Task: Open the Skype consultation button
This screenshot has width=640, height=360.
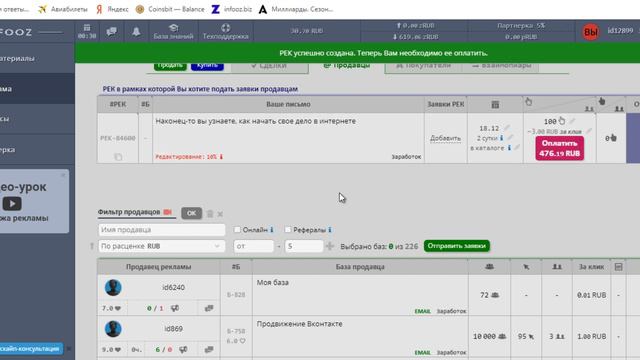Action: [31, 349]
